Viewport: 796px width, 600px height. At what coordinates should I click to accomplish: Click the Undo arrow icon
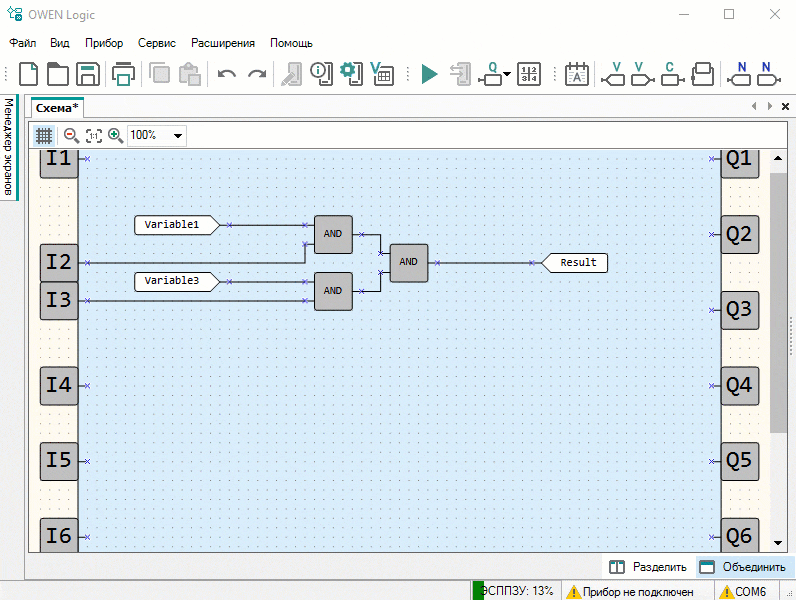coord(227,74)
